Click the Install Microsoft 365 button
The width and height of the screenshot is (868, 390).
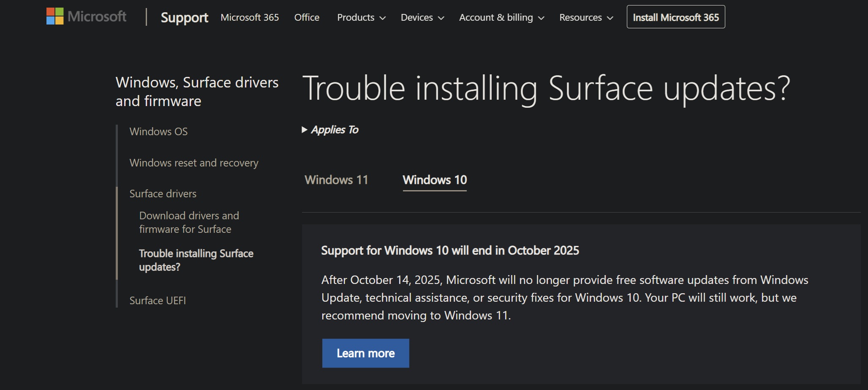point(675,17)
